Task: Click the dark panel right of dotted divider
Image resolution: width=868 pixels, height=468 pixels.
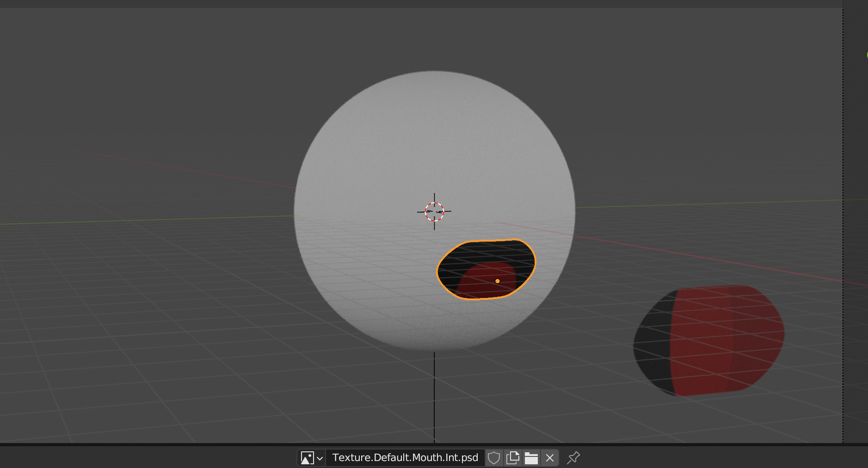Action: pyautogui.click(x=856, y=231)
